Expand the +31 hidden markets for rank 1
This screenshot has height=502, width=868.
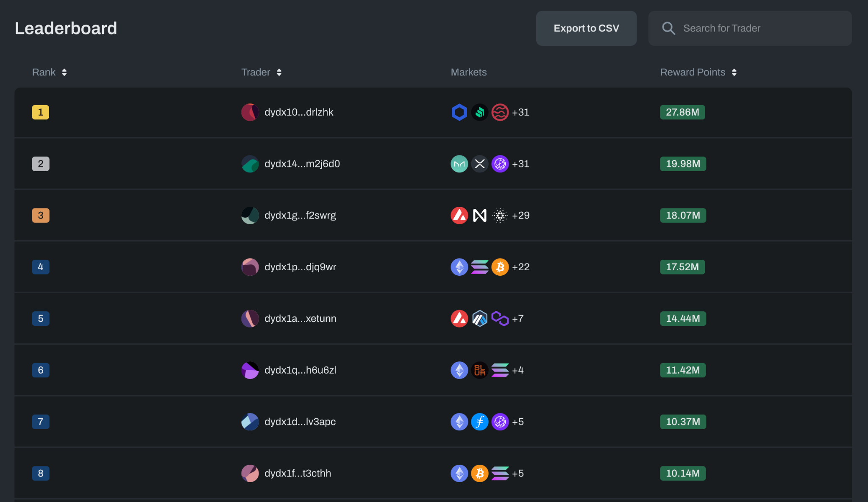[x=520, y=112]
